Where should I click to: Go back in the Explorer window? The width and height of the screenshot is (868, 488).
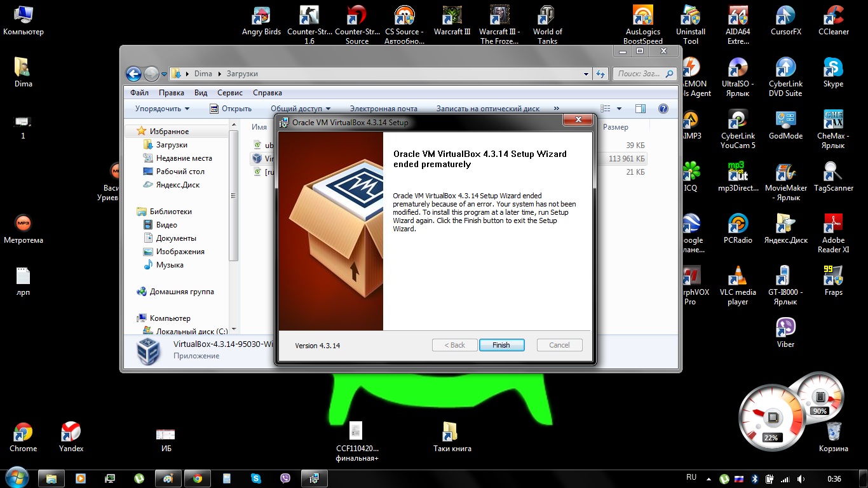tap(133, 74)
